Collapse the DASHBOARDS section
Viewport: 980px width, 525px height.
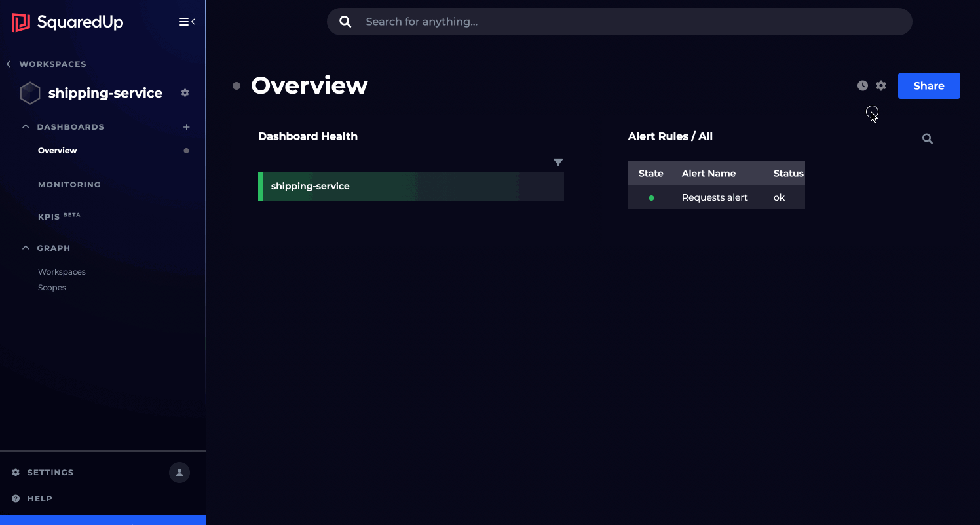pos(26,126)
